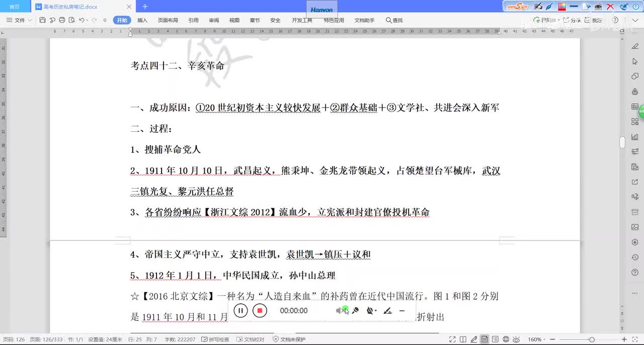The height and width of the screenshot is (345, 644).
Task: Click the 分享 share button
Action: (x=572, y=20)
